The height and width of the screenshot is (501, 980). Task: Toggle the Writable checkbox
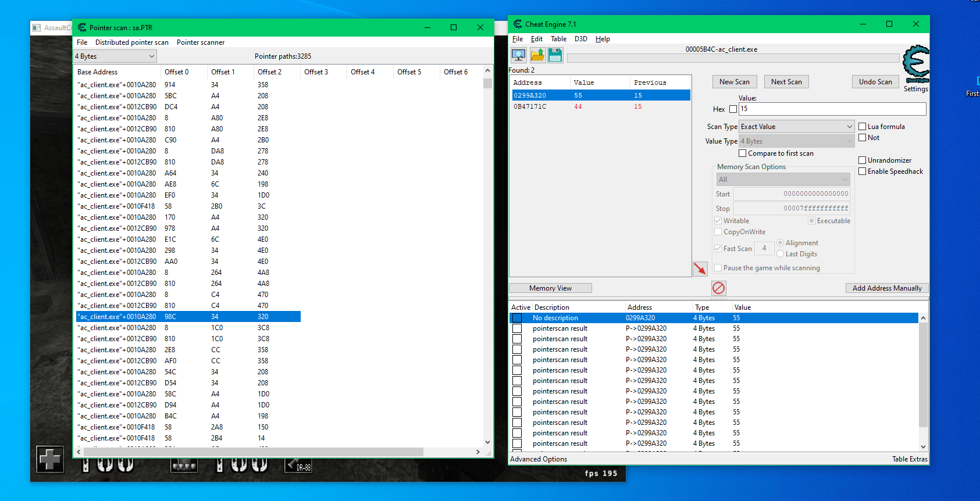tap(718, 220)
